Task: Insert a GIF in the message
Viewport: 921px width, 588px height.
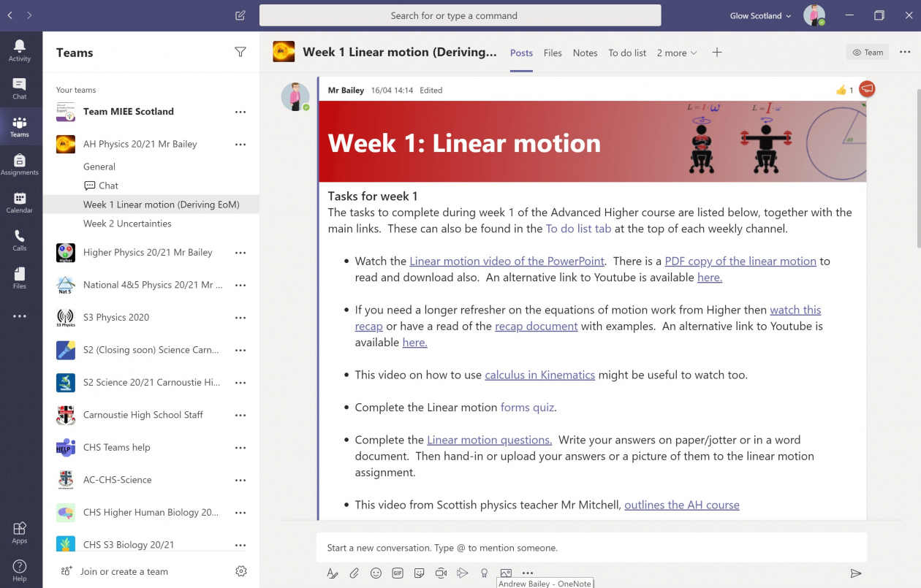Action: [398, 573]
